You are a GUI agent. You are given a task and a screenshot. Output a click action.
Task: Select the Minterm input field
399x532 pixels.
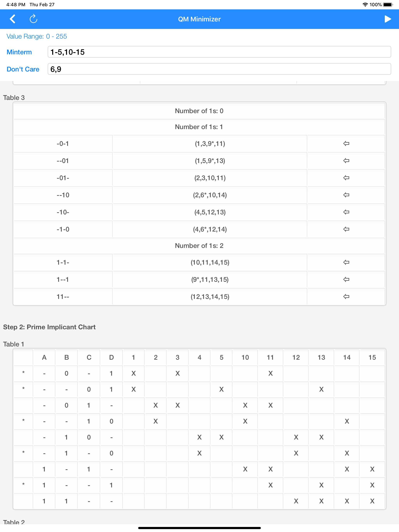(x=219, y=52)
